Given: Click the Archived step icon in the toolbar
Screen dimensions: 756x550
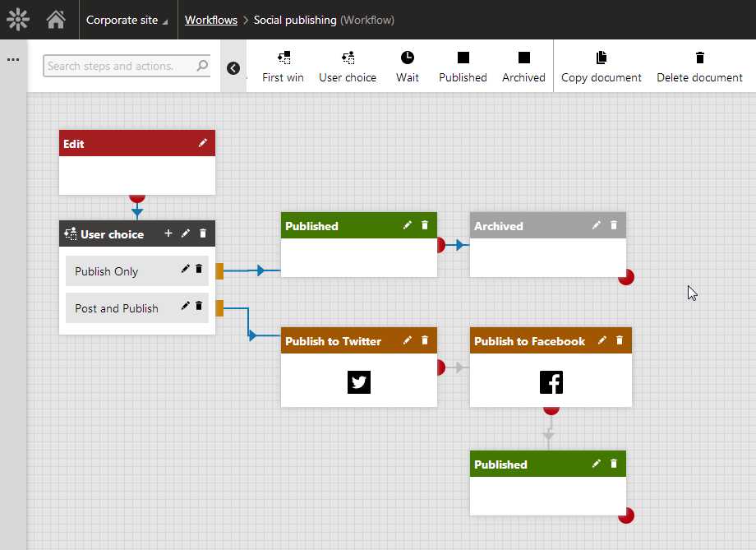Looking at the screenshot, I should click(523, 58).
